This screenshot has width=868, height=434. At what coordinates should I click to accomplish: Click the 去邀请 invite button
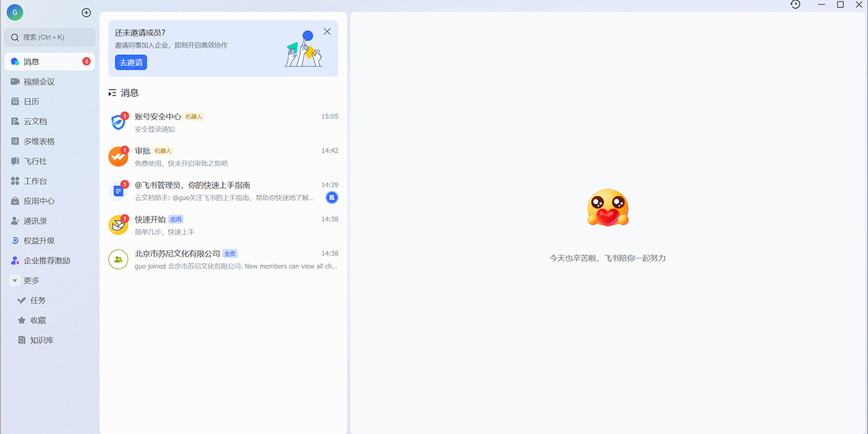pos(131,62)
